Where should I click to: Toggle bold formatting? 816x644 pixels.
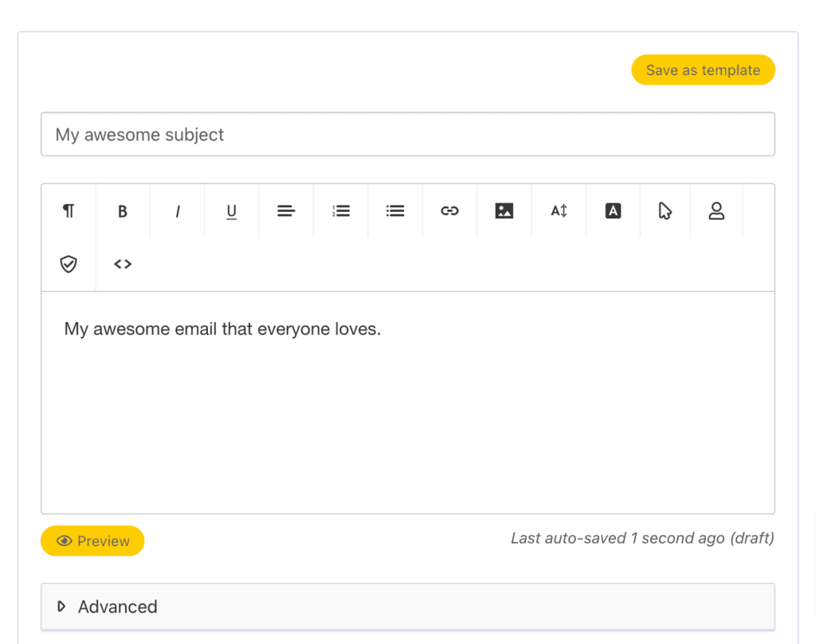[123, 211]
